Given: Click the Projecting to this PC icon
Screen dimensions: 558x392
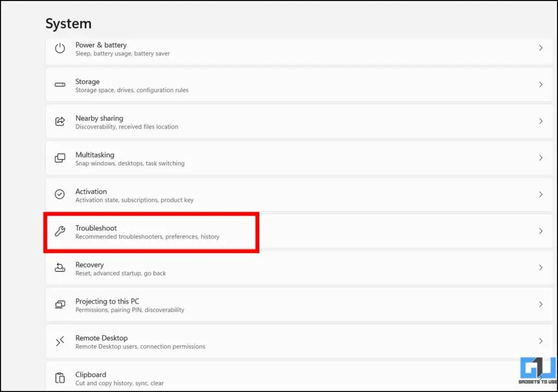Looking at the screenshot, I should (60, 304).
